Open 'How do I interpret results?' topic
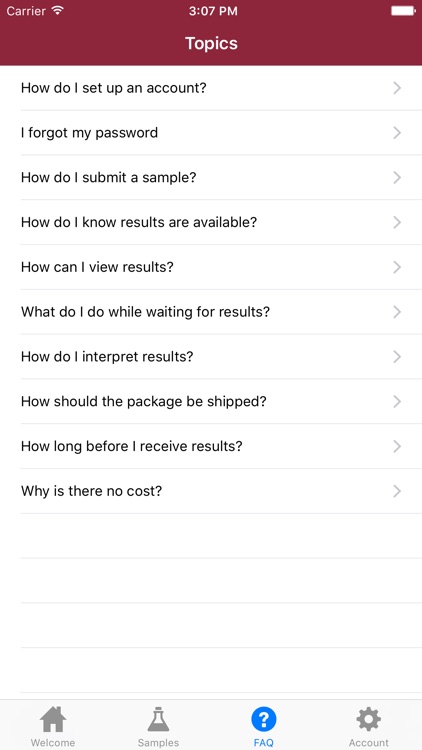This screenshot has width=422, height=750. pyautogui.click(x=211, y=357)
